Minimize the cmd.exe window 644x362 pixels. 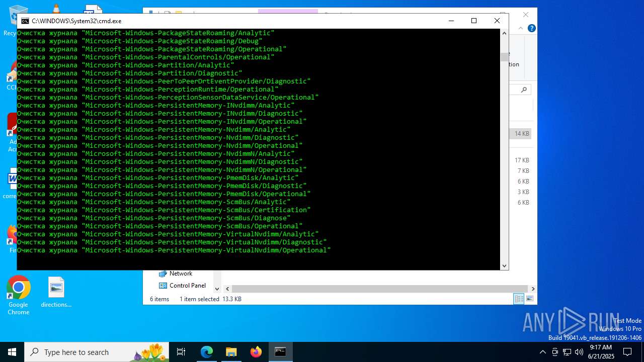450,21
